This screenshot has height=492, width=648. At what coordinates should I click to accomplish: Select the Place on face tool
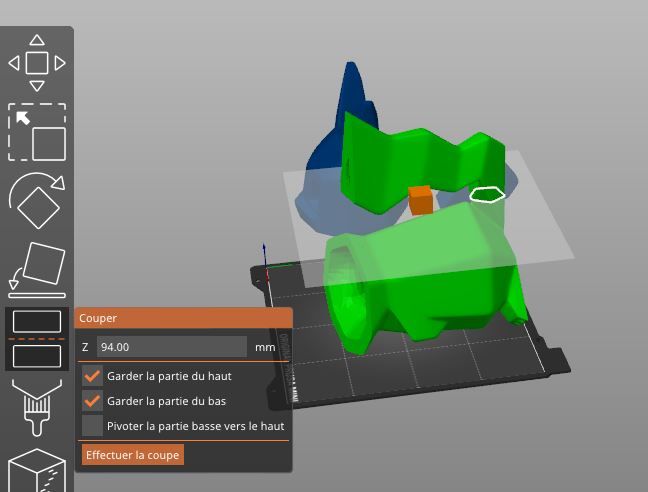click(37, 270)
